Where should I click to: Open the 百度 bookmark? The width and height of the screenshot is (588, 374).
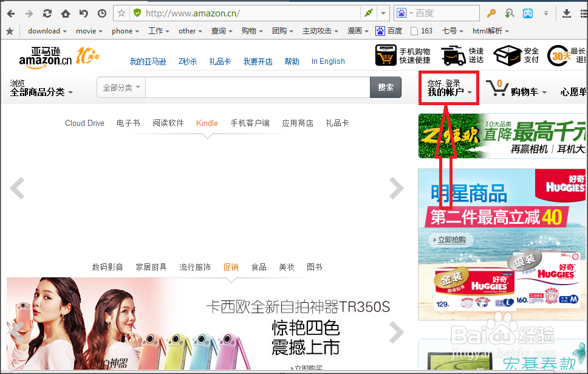tap(389, 31)
